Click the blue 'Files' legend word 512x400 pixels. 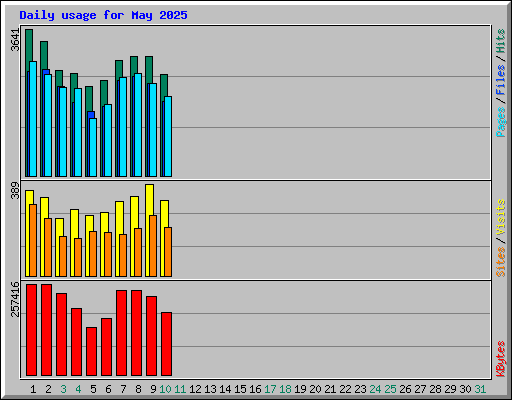501,80
